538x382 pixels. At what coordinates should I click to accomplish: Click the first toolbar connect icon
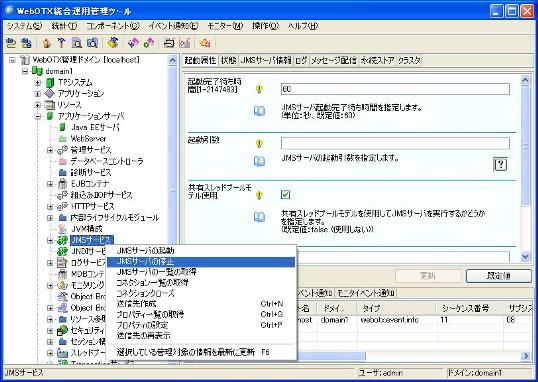click(x=11, y=43)
